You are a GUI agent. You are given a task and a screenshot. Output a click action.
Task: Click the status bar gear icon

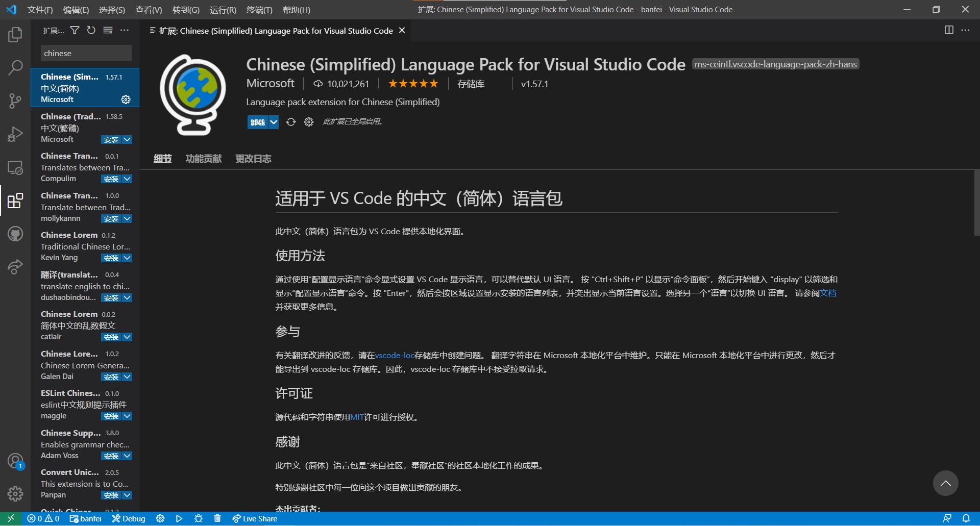(160, 519)
